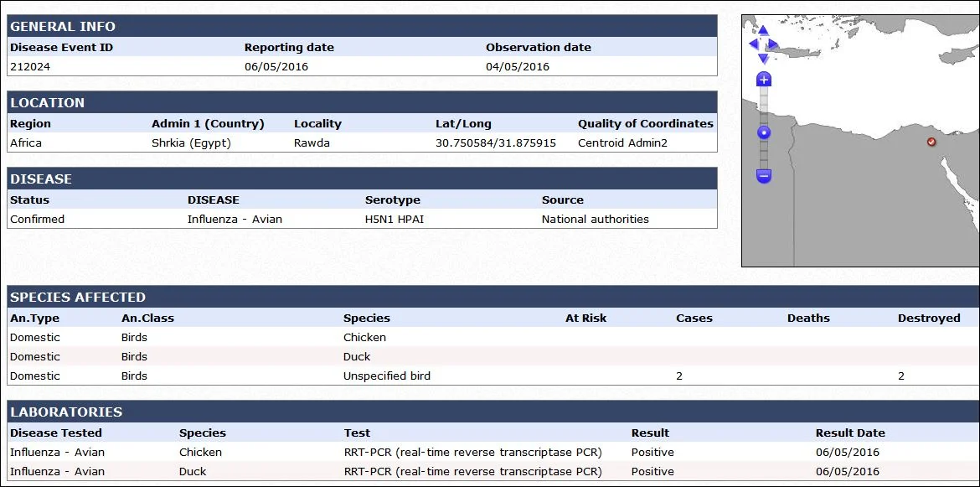Pan the map down with the arrow
The height and width of the screenshot is (487, 980).
click(x=763, y=58)
